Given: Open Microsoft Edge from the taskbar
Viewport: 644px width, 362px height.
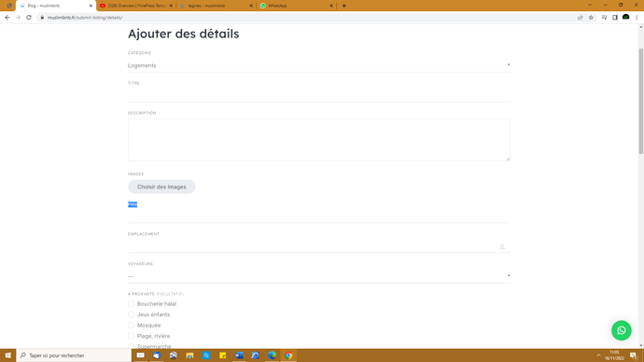Looking at the screenshot, I should pyautogui.click(x=272, y=355).
